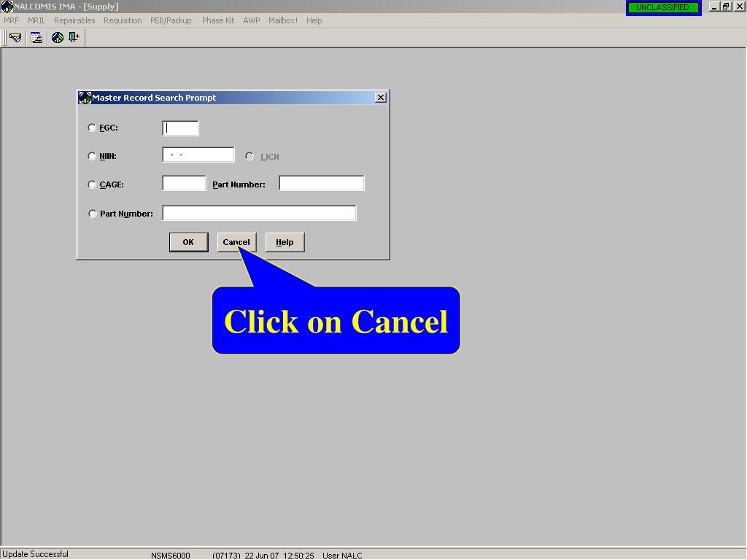Screen dimensions: 747x560
Task: Open the AWP menu
Action: 252,20
